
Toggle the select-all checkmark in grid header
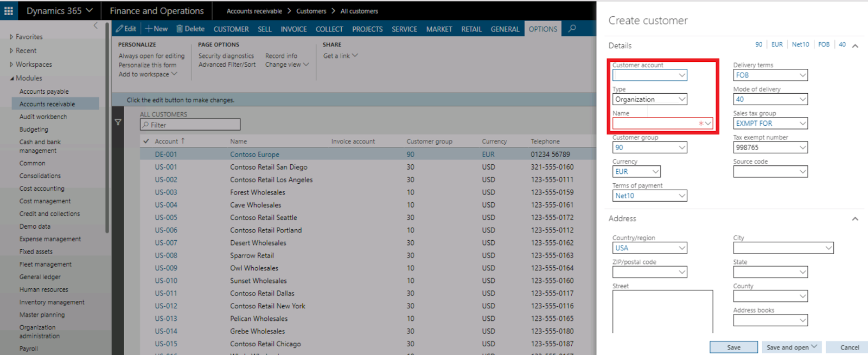(x=146, y=141)
